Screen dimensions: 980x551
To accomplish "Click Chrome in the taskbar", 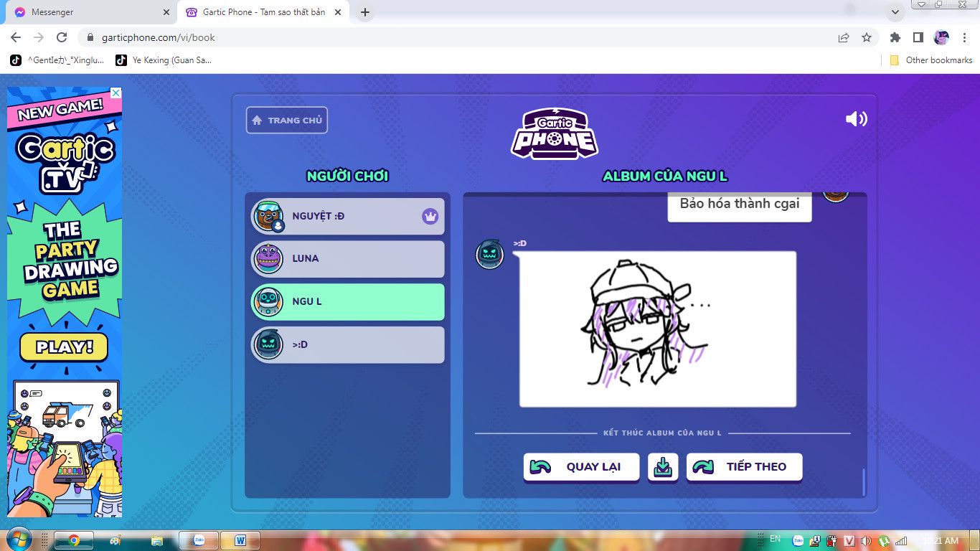I will tap(73, 540).
